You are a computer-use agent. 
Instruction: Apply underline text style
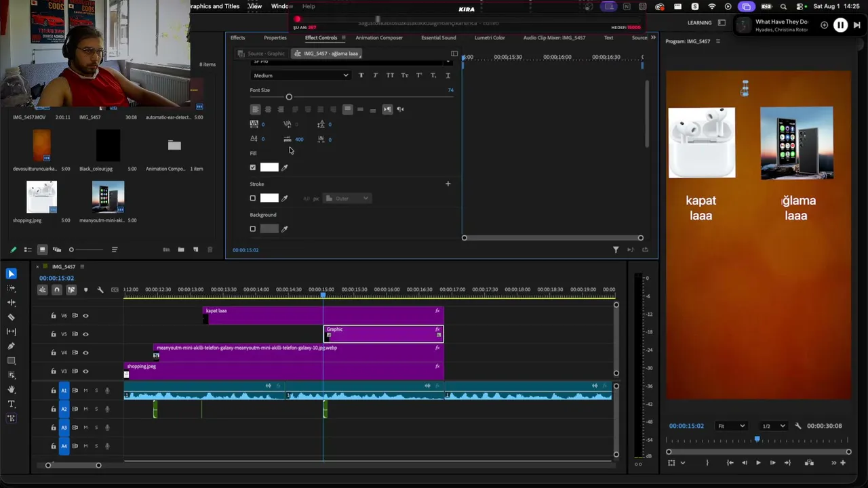[448, 75]
